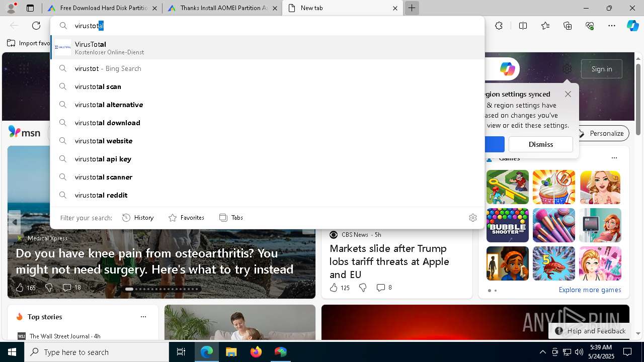Dislike the knee pain article
This screenshot has width=644, height=362.
[x=49, y=288]
